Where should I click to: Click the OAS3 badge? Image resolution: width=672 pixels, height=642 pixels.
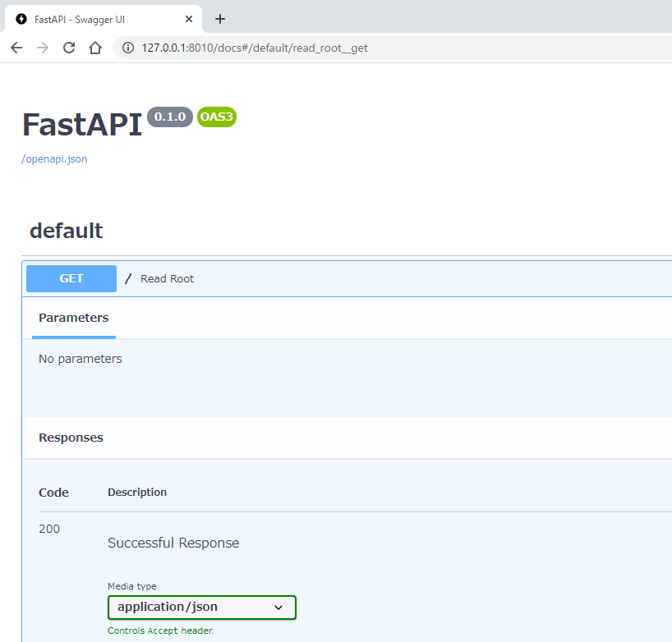(x=216, y=117)
